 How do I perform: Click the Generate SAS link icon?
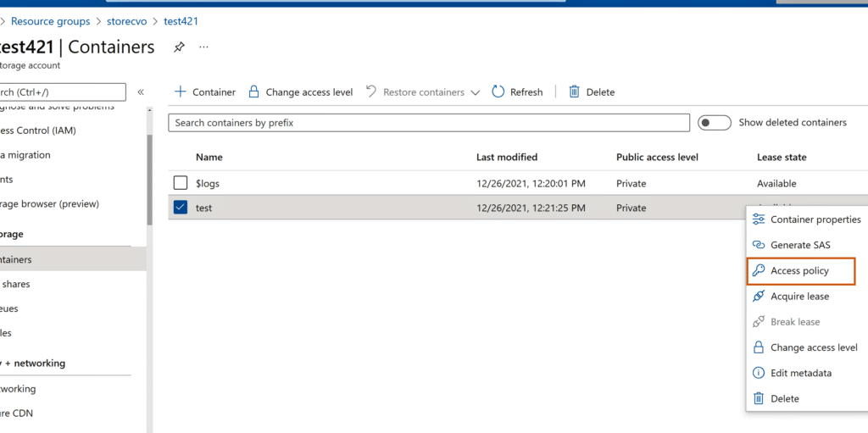759,245
